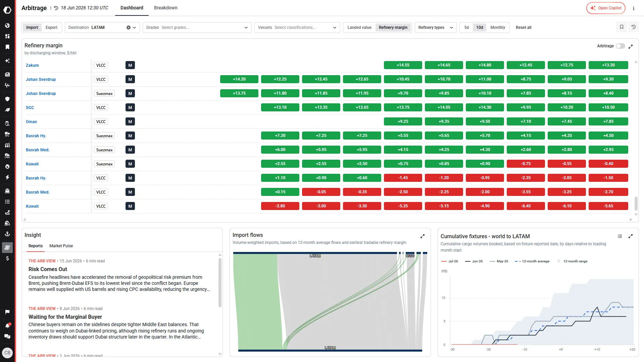The width and height of the screenshot is (644, 362).
Task: Click the dollar sign icon in the sidebar
Action: tap(7, 258)
